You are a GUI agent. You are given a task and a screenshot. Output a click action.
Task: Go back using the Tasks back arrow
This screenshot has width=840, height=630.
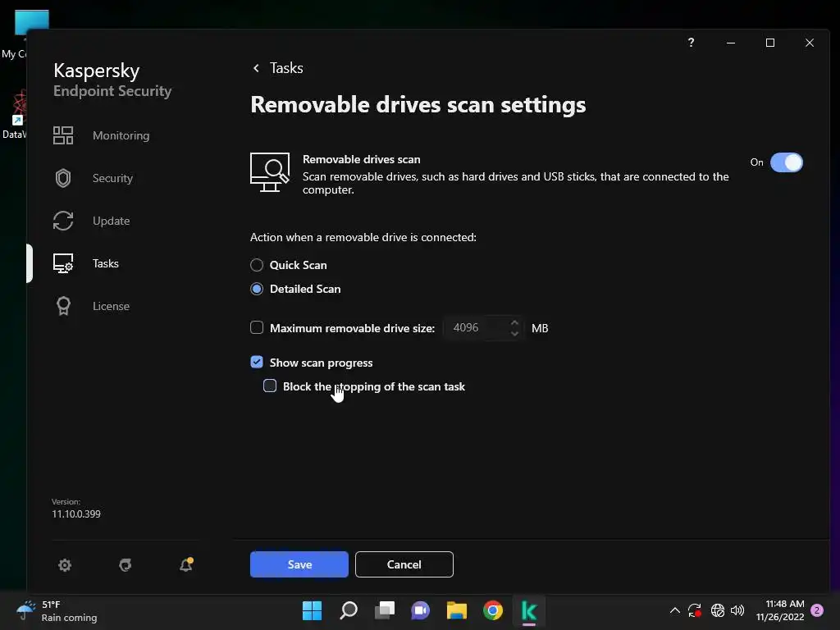click(x=256, y=68)
